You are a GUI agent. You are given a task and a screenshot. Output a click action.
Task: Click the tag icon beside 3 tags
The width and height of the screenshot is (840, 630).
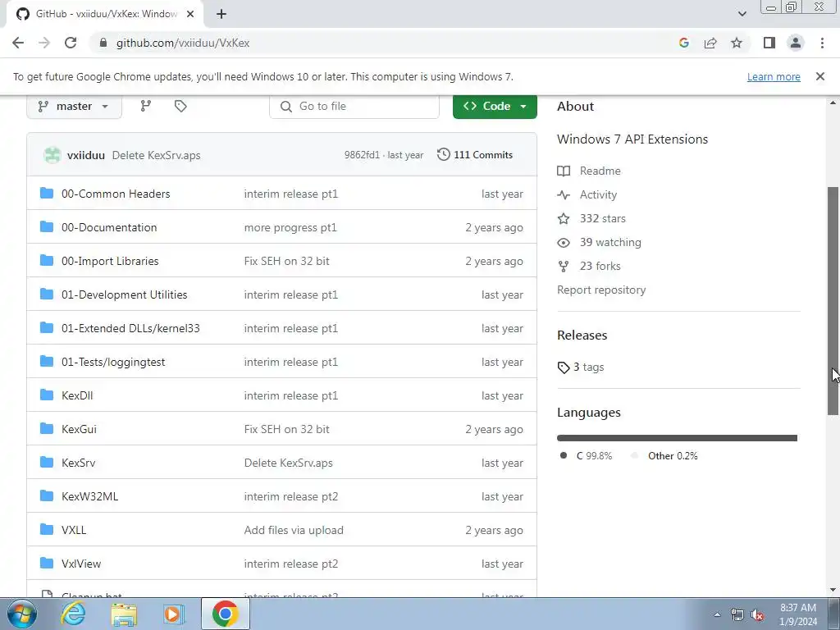pos(564,367)
